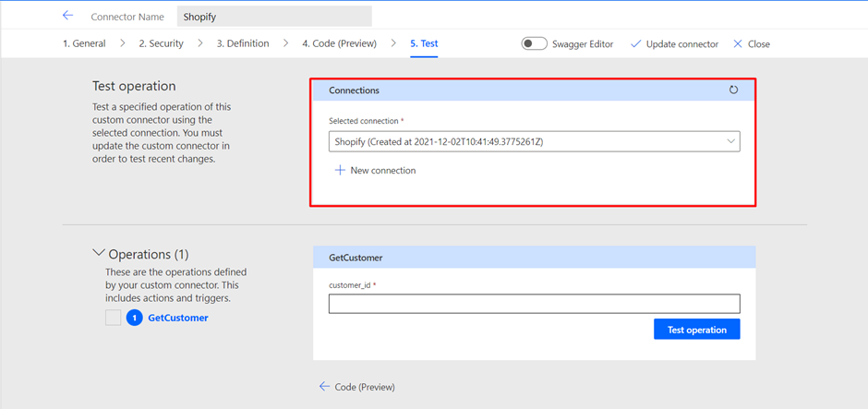The height and width of the screenshot is (409, 868).
Task: Toggle the Swagger Editor switch
Action: (535, 43)
